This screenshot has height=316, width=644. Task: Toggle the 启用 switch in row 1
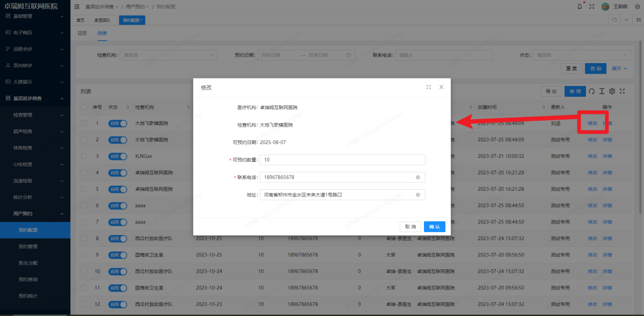117,124
